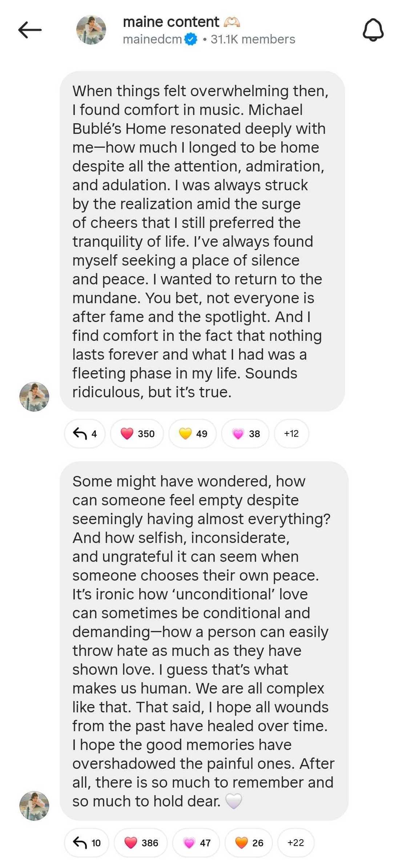This screenshot has height=868, width=407.
Task: Open the 10 replies on second message
Action: click(86, 843)
